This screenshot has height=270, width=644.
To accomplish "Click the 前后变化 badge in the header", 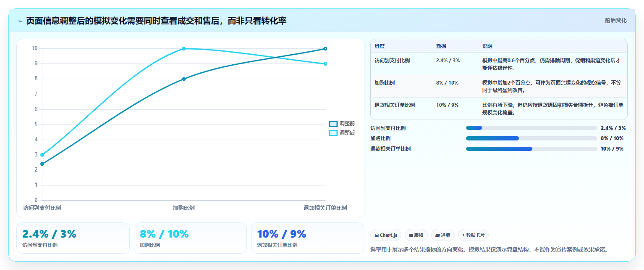I will [x=616, y=21].
